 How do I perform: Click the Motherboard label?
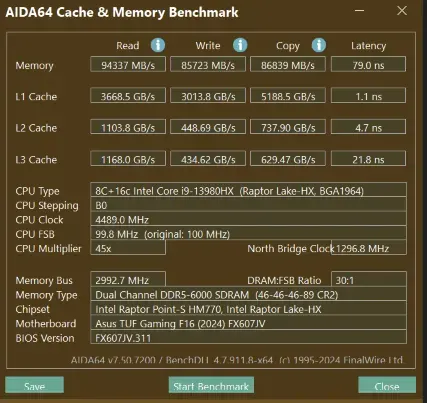click(46, 324)
